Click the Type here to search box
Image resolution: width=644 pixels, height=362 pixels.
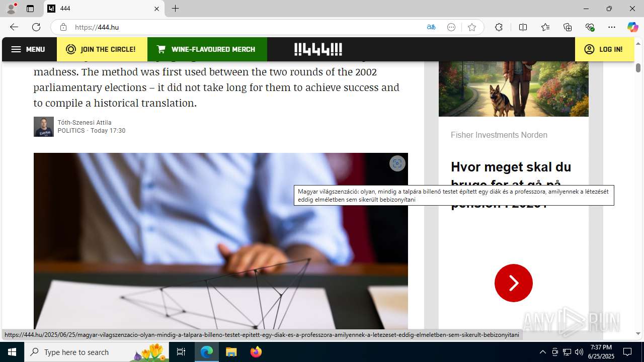pos(97,352)
